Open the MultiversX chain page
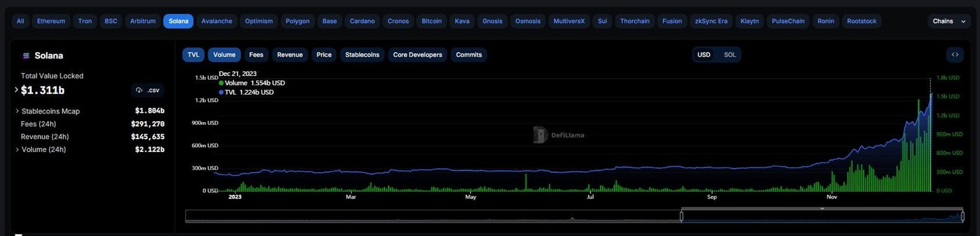980x236 pixels. (x=569, y=21)
